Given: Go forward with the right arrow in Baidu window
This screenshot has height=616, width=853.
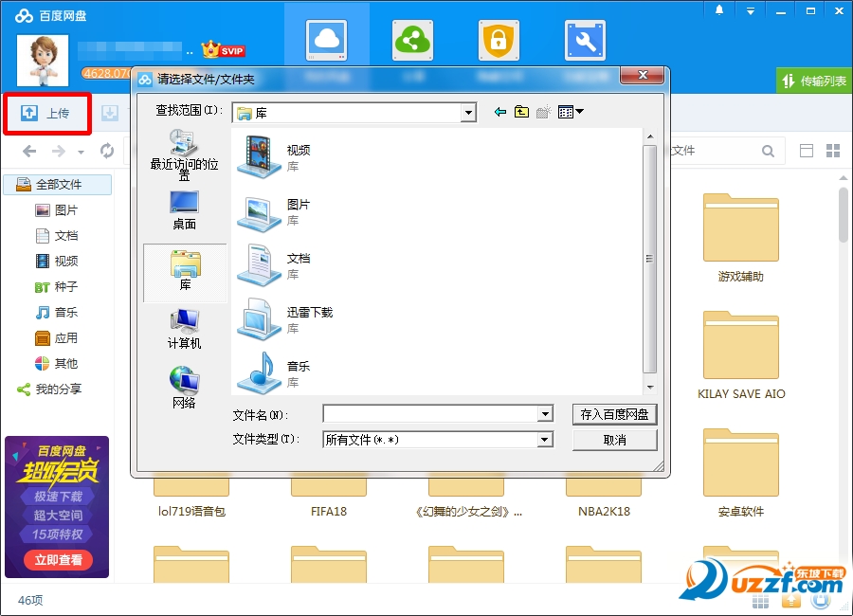Looking at the screenshot, I should click(x=58, y=151).
